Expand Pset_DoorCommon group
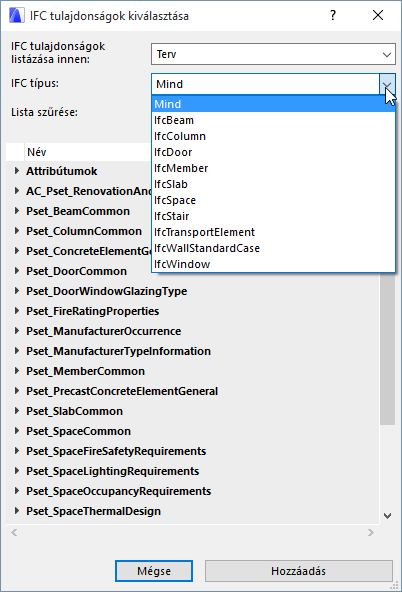This screenshot has width=402, height=592. (x=17, y=271)
